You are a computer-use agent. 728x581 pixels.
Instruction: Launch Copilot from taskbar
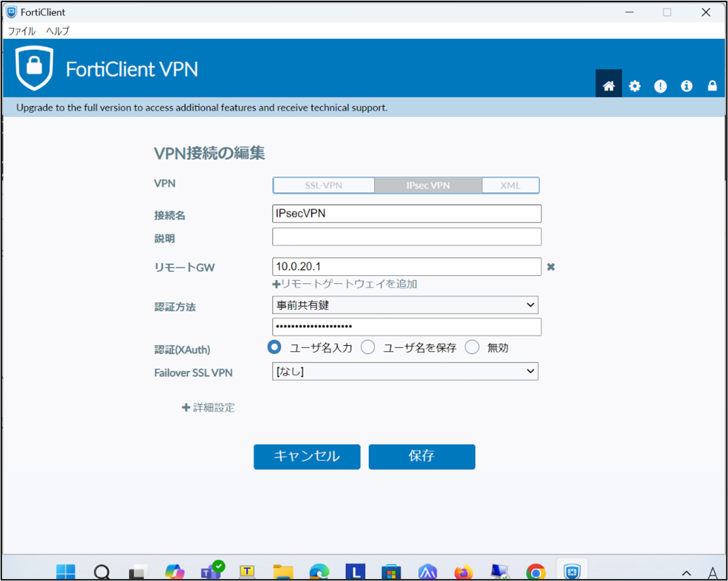point(174,571)
